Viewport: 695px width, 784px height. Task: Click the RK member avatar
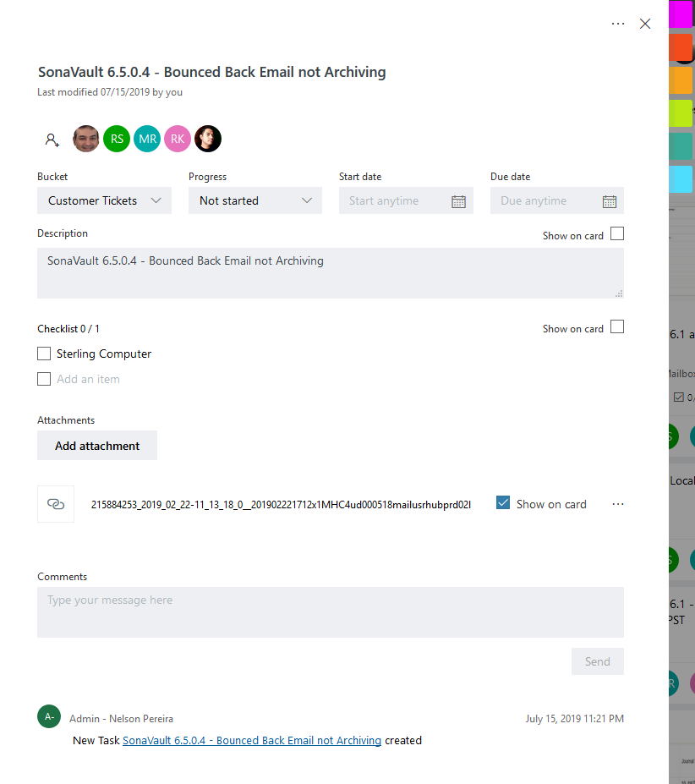tap(177, 139)
